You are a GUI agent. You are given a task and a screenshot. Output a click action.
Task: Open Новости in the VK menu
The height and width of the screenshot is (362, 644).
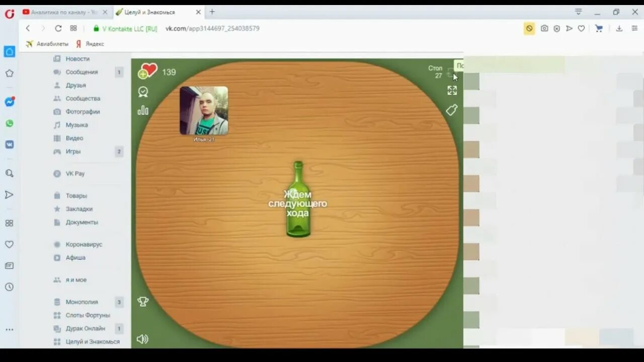(77, 59)
